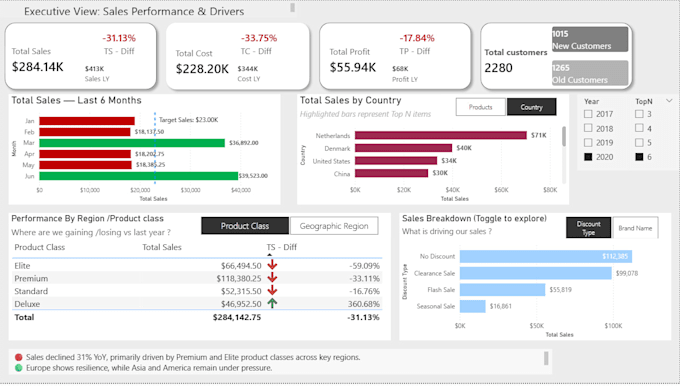Switch to Geographic Region view
The height and width of the screenshot is (386, 680).
pos(334,226)
